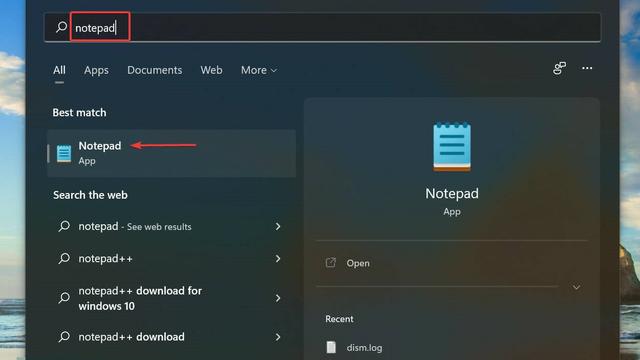This screenshot has width=640, height=360.
Task: Expand arrow beside 'notepad++ download' suggestion
Action: coord(278,337)
